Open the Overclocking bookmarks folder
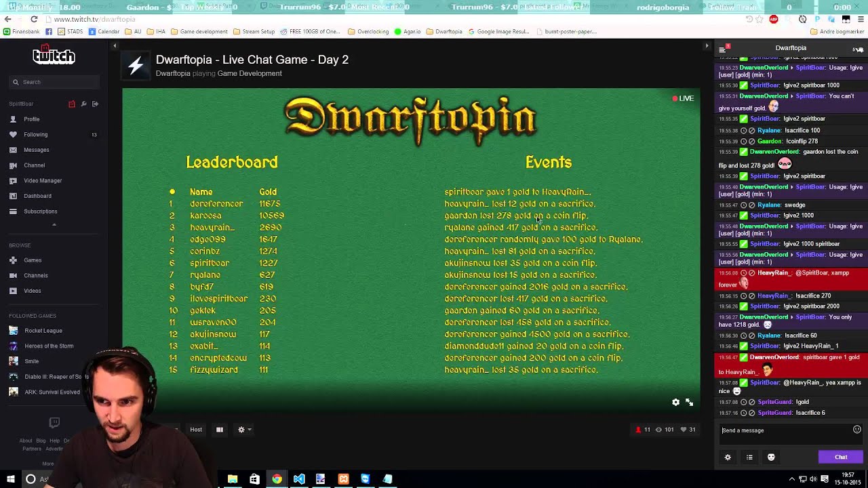This screenshot has width=868, height=488. 368,32
